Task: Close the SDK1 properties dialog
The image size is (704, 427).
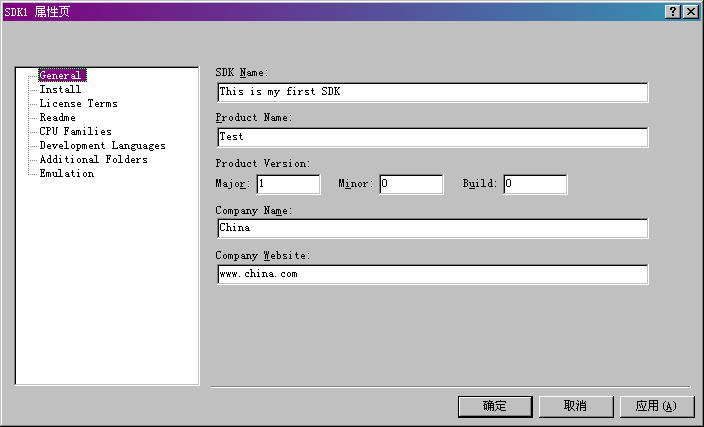Action: point(691,12)
